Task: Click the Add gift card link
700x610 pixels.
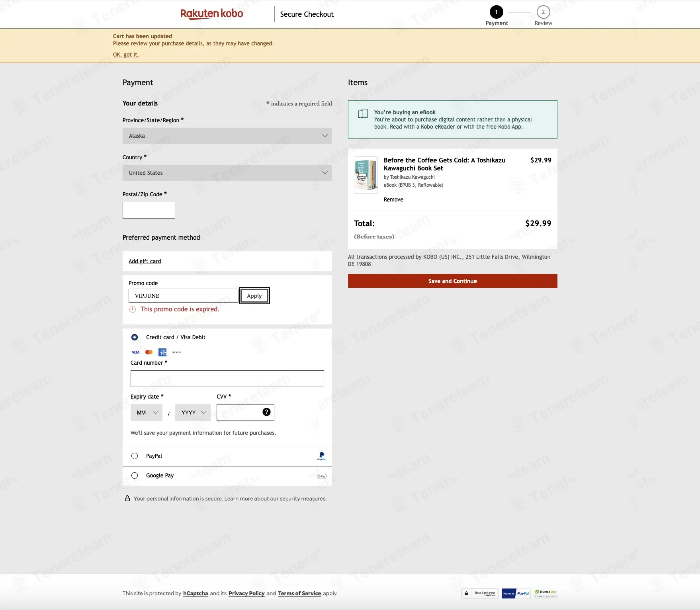Action: click(x=145, y=261)
